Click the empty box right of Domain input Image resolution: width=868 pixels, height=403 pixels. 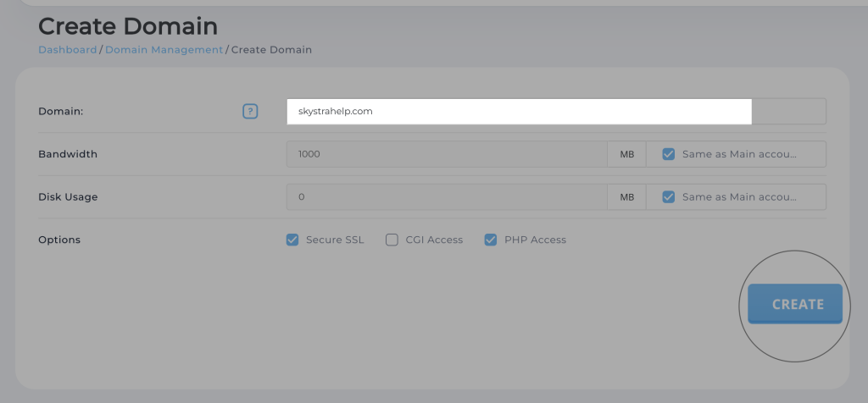788,111
